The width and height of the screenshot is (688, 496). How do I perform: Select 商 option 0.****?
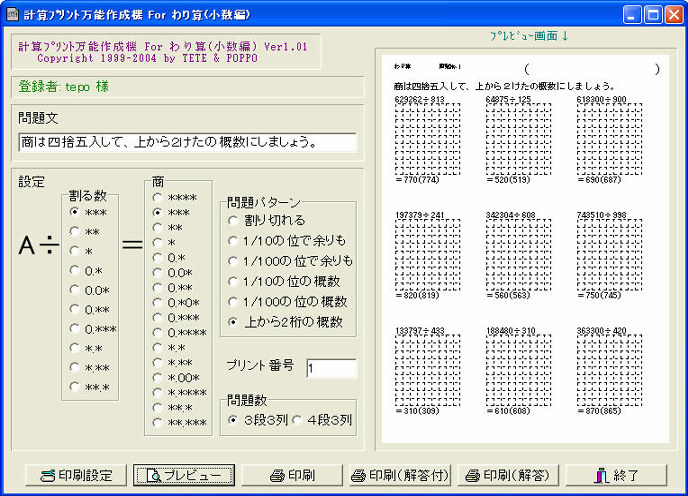(179, 333)
